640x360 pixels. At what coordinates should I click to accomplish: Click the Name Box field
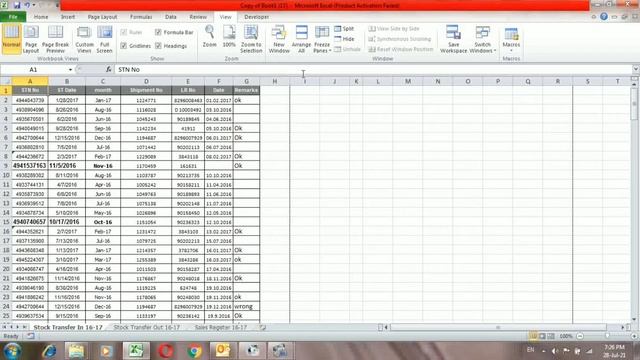click(33, 70)
